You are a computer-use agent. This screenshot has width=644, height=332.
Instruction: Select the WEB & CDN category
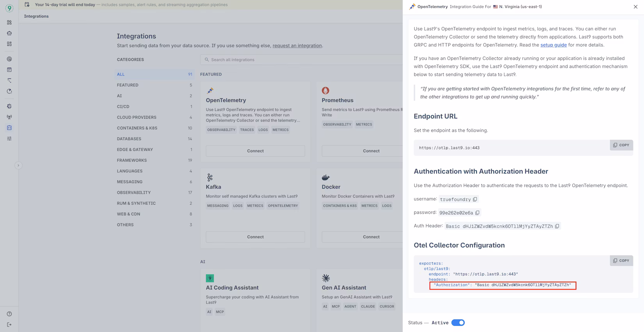pos(155,214)
